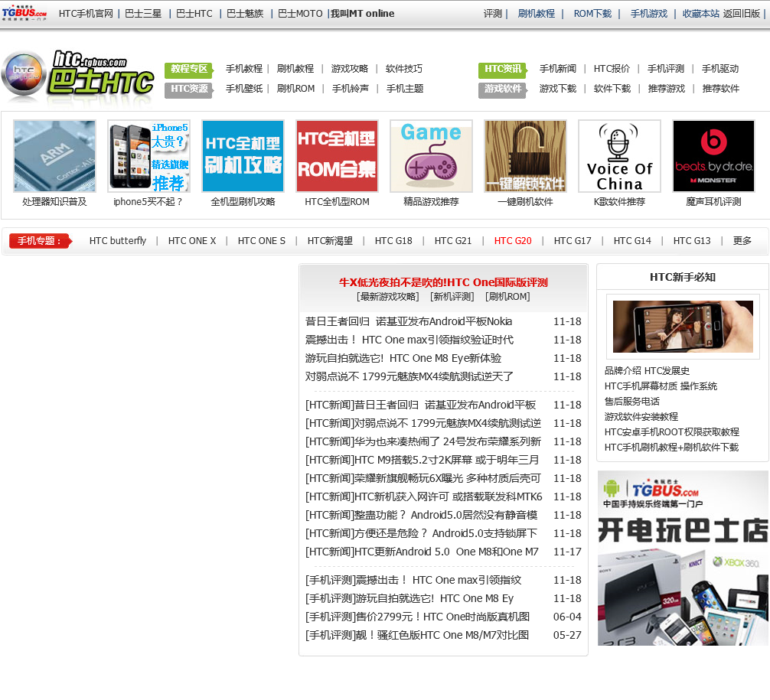Click the 11-17 date in the news list
Screen dimensions: 770x700
[567, 552]
